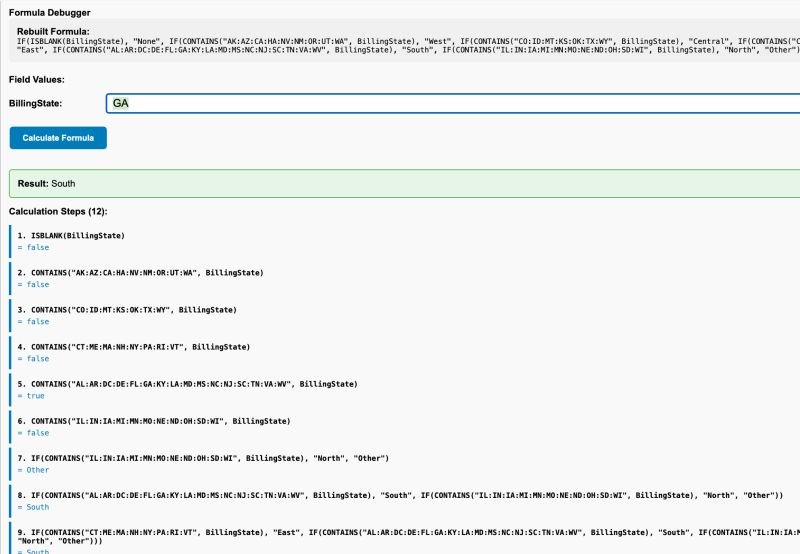Select step 7 IF North Other expression
800x554 pixels.
pyautogui.click(x=203, y=458)
